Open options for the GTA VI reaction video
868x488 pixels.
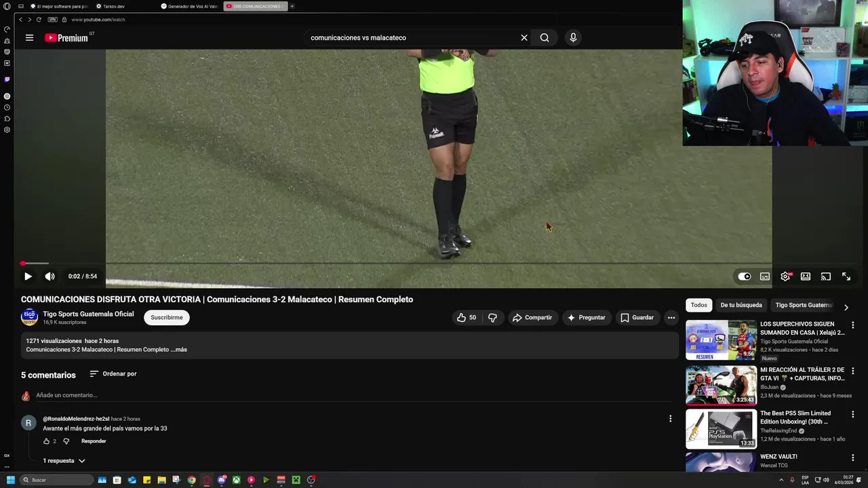click(853, 371)
